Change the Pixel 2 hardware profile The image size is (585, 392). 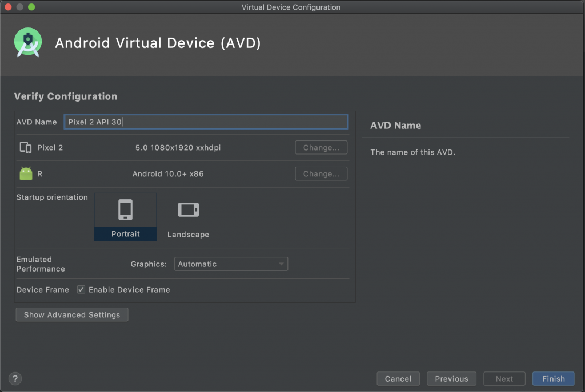point(321,148)
